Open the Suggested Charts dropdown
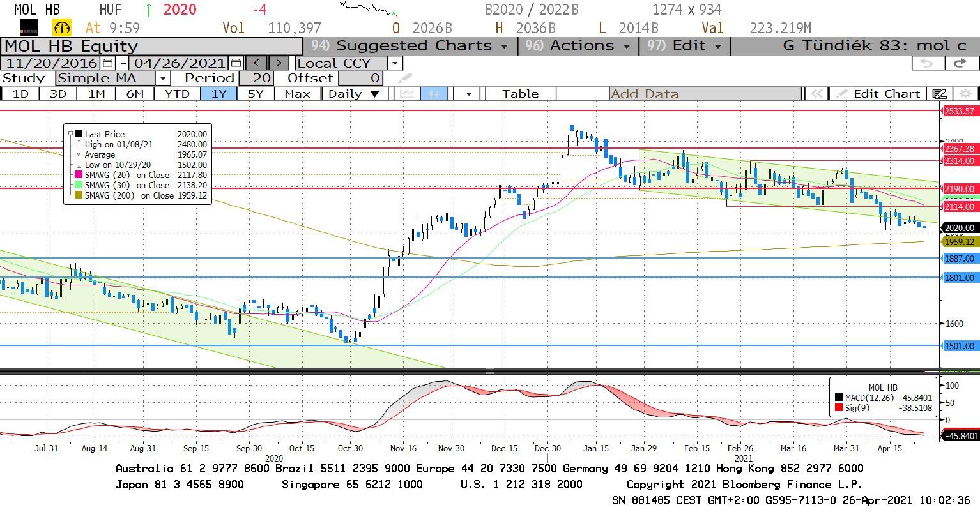 click(x=410, y=46)
